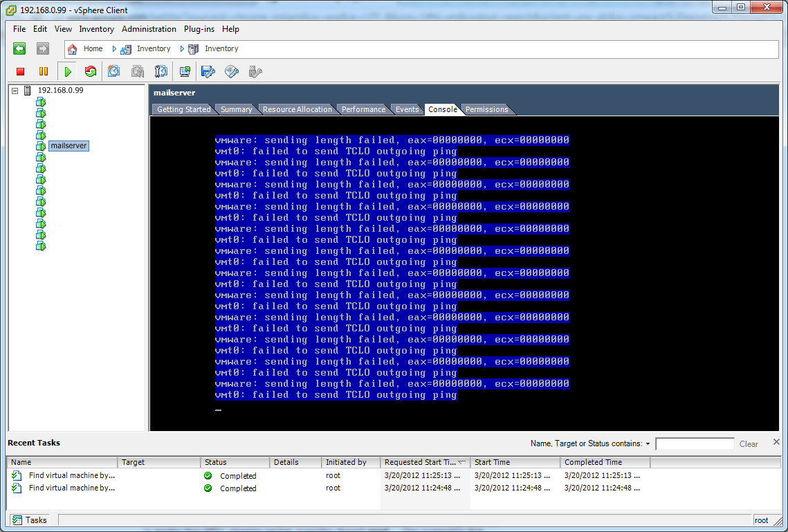This screenshot has height=532, width=788.
Task: Click the Tasks icon in status bar
Action: pos(17,520)
